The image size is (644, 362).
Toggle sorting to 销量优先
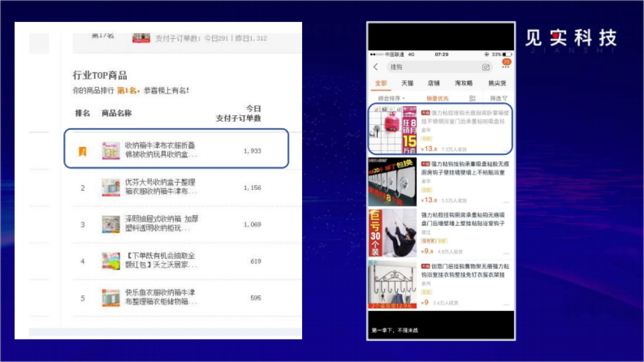[438, 97]
